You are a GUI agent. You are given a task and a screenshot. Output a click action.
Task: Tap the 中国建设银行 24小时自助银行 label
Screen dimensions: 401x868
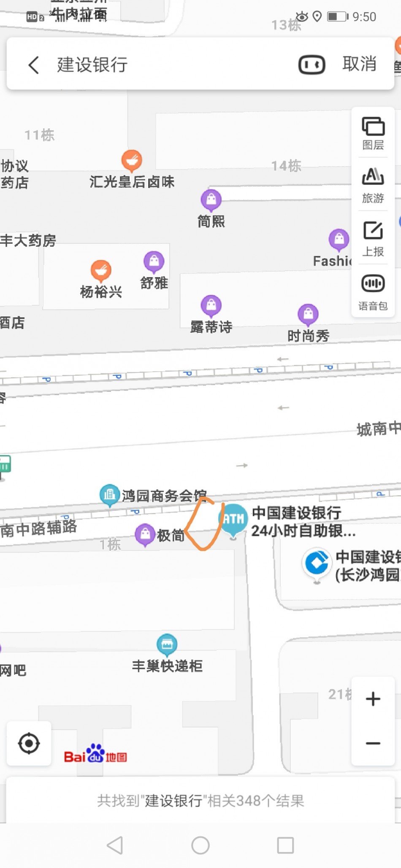303,522
